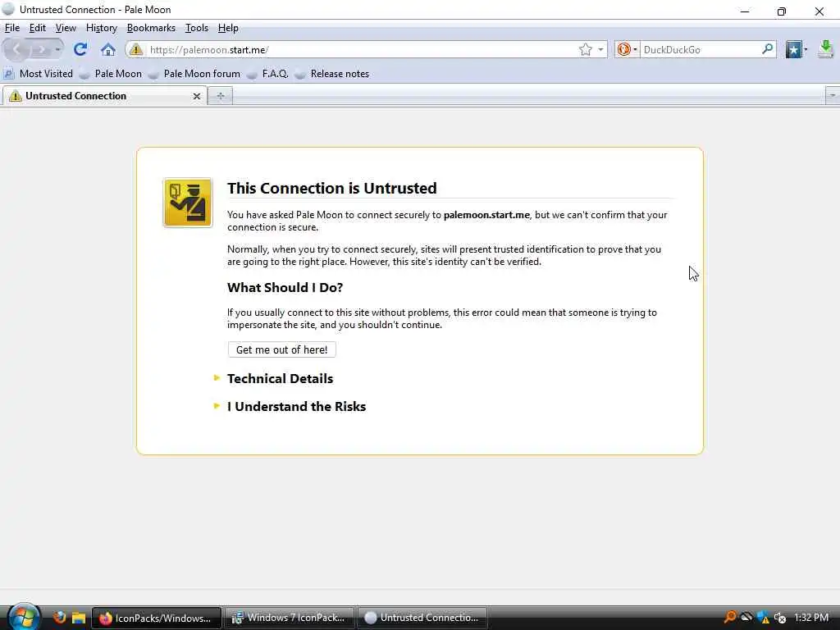
Task: Open the History menu
Action: tap(102, 28)
